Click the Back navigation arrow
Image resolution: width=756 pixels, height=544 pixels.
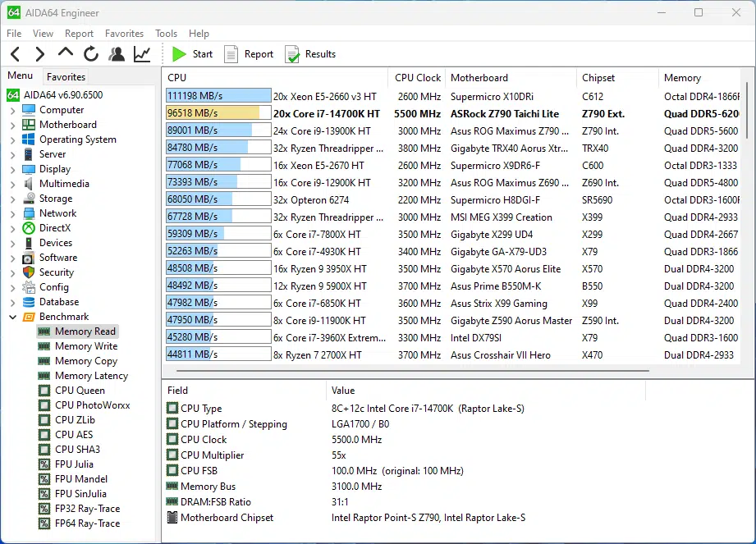15,54
